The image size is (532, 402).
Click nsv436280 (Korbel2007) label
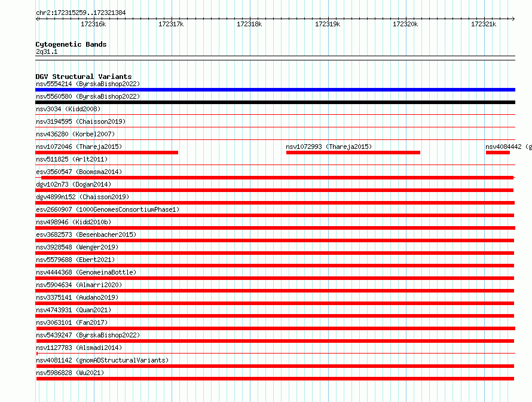(75, 134)
